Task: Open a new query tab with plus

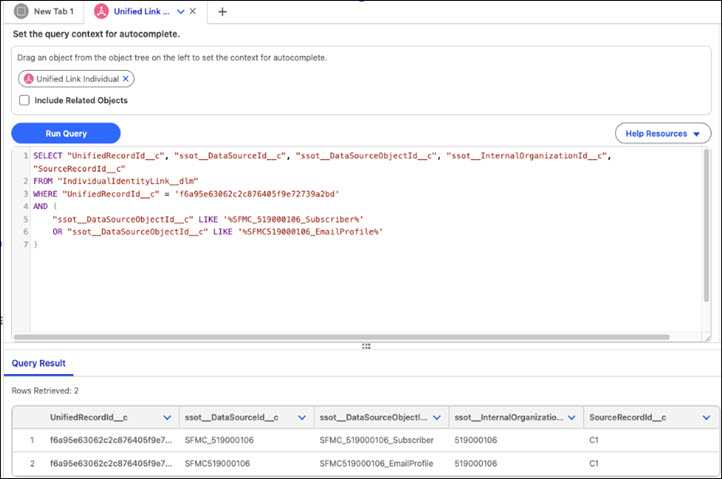Action: pyautogui.click(x=222, y=12)
